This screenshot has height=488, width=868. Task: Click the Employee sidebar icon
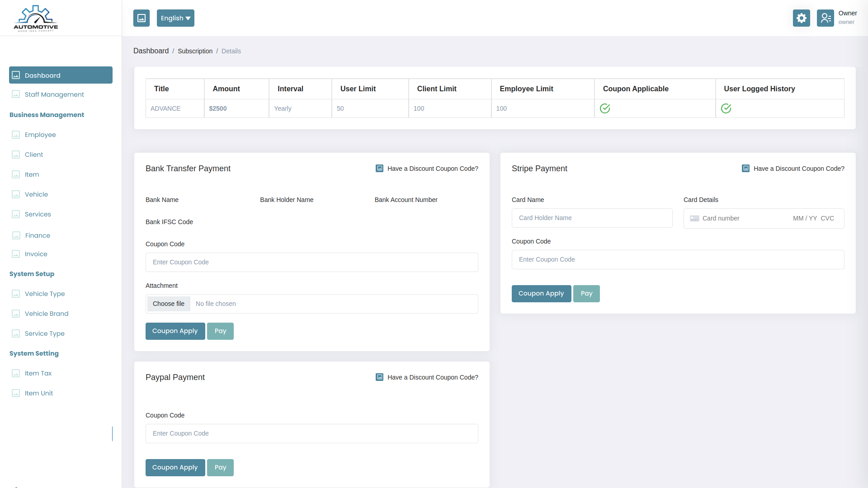[x=16, y=135]
